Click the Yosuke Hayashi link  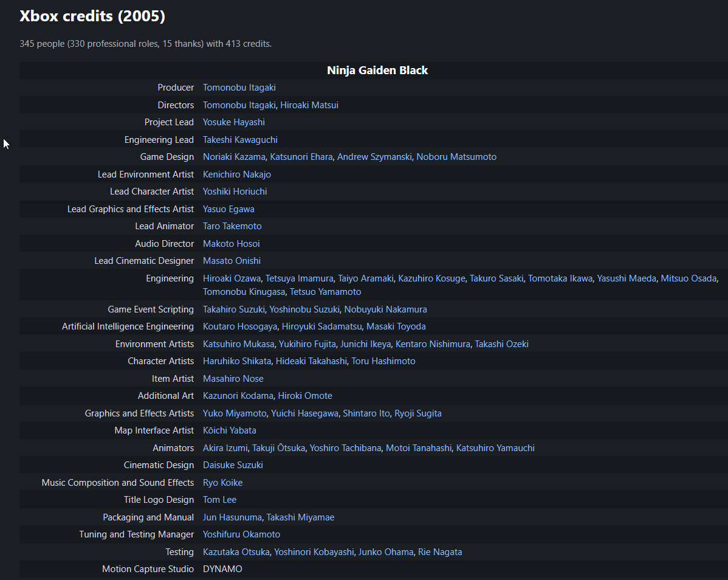pos(233,122)
